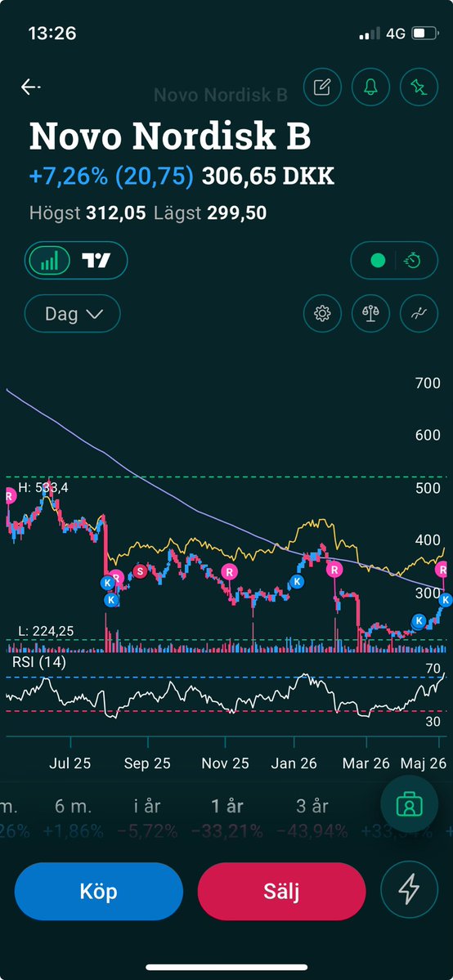Tap the L: 224,25 low label

tap(47, 631)
